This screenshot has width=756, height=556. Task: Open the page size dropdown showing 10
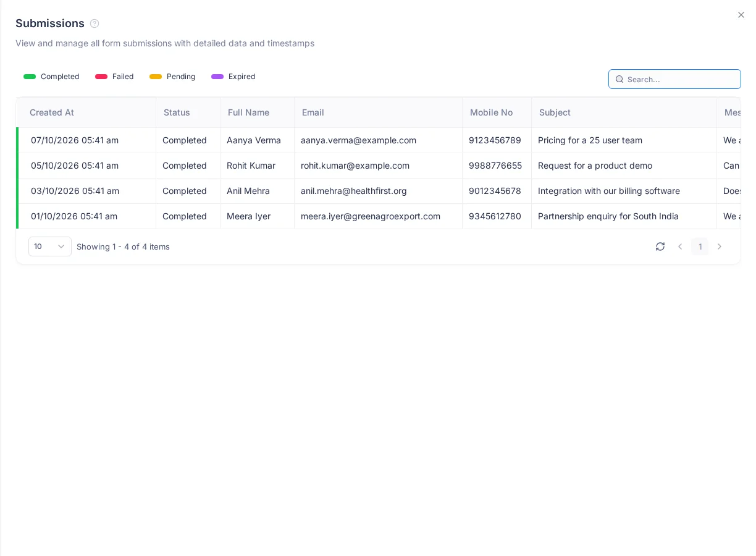tap(50, 246)
